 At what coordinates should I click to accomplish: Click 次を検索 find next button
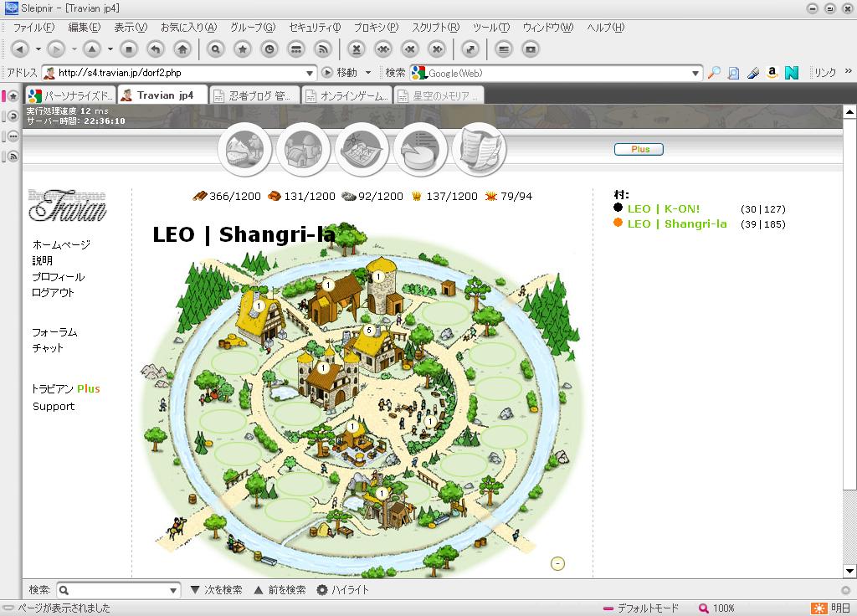[217, 590]
